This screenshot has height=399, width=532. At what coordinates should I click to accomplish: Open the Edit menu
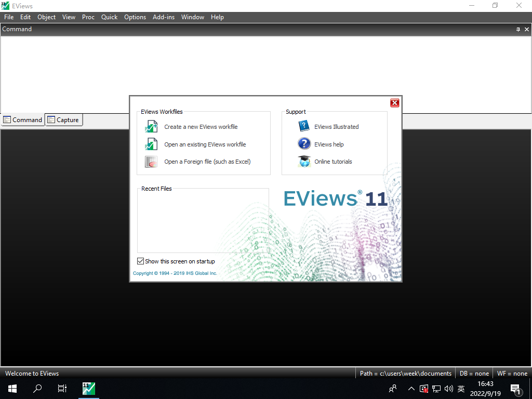pyautogui.click(x=25, y=17)
